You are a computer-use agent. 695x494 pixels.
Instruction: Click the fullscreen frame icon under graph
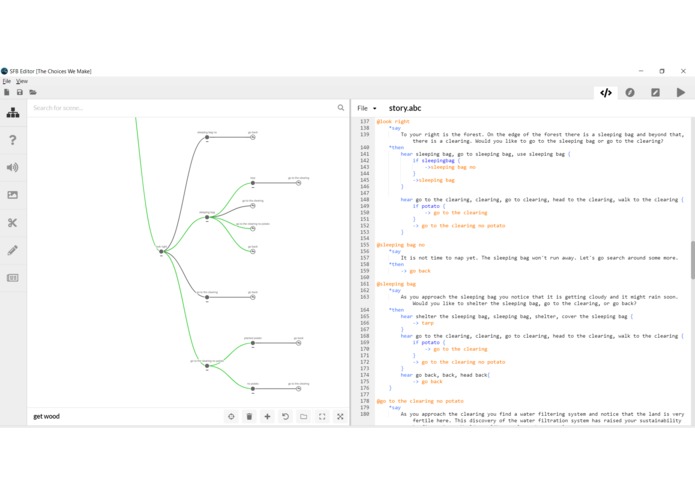coord(322,416)
